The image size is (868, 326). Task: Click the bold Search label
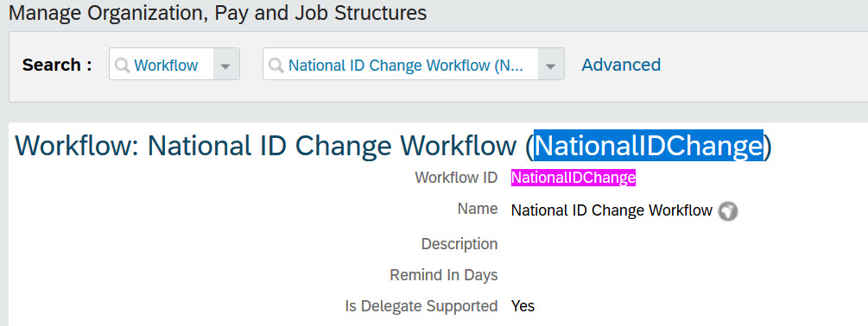click(57, 65)
